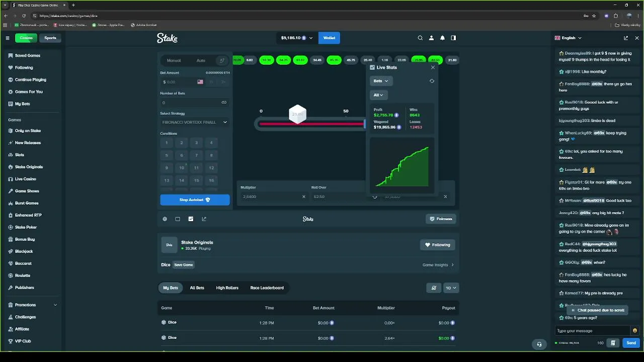Toggle Following on Stake Originals
The width and height of the screenshot is (644, 362).
tap(438, 245)
